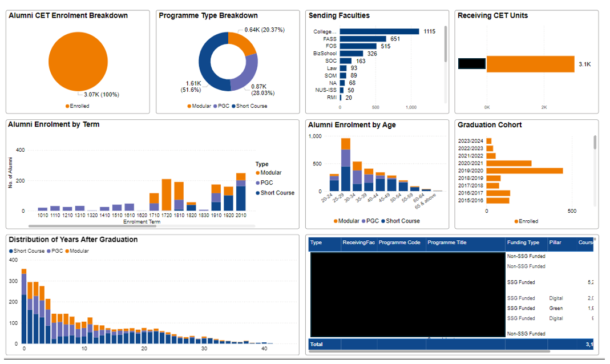Select the BizSchool bar in Sending Faculties

point(351,54)
